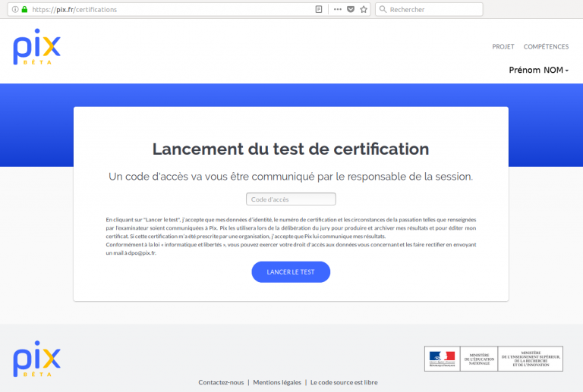Focus the Code d'accès input field

(291, 199)
